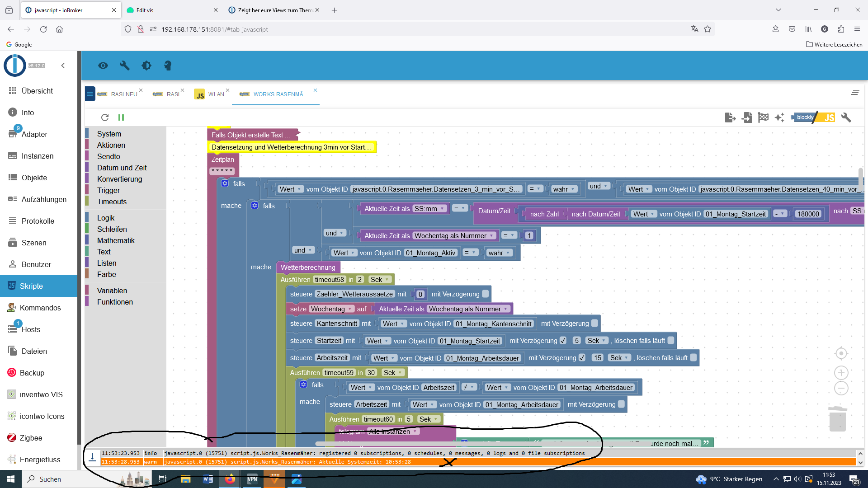Click the checkered flag check-blocks icon
The width and height of the screenshot is (868, 488).
(763, 117)
